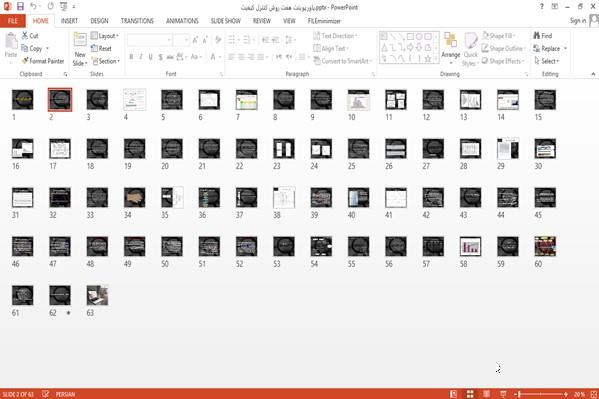Switch to Reading View in status bar
The width and height of the screenshot is (599, 399).
486,394
